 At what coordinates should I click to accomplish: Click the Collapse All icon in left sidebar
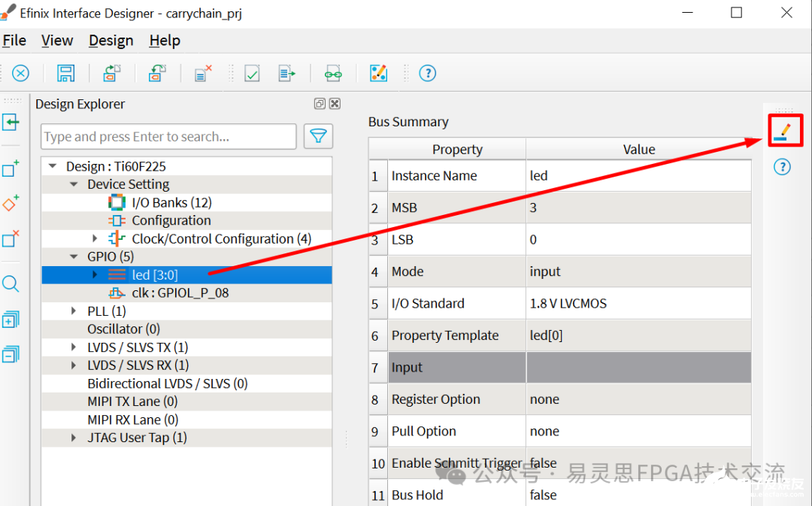point(11,353)
